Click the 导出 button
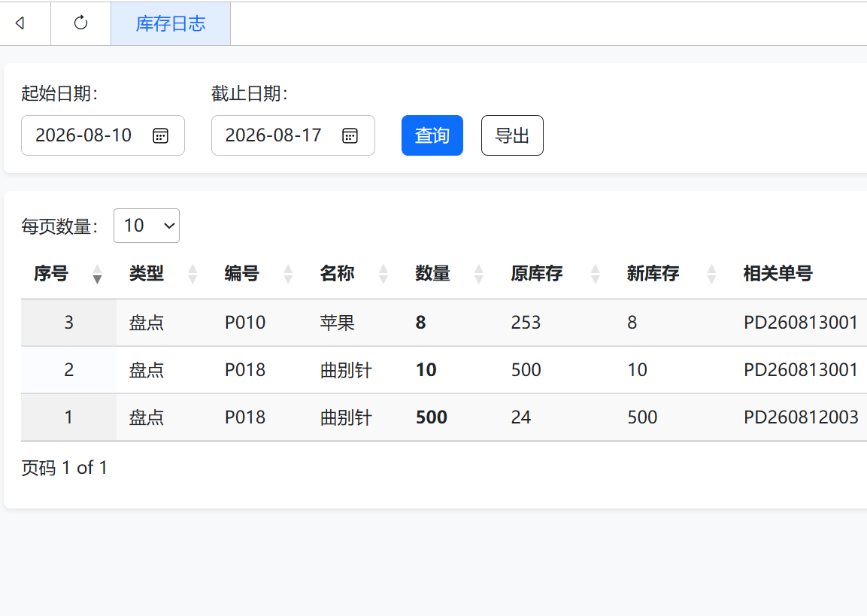The image size is (867, 616). click(x=512, y=135)
